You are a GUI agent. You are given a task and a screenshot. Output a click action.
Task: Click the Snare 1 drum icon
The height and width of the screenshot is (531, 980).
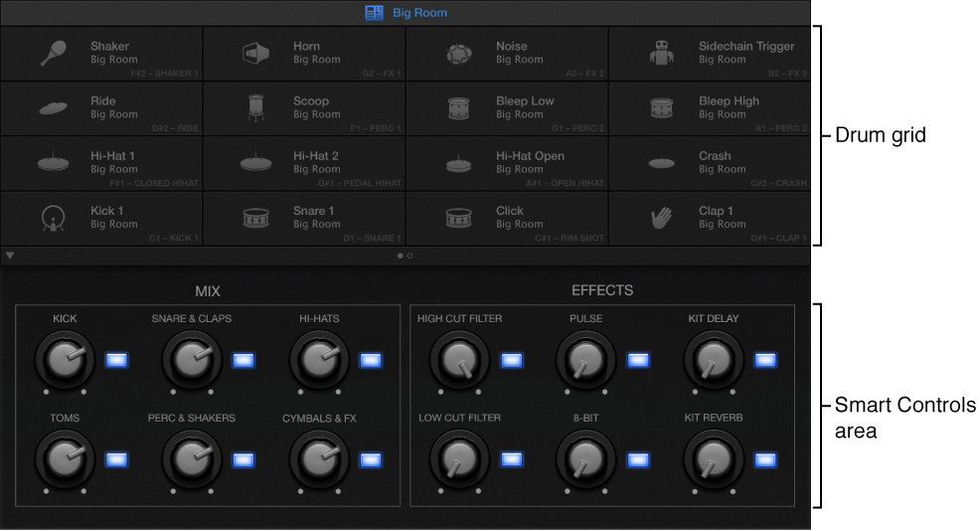pos(255,218)
